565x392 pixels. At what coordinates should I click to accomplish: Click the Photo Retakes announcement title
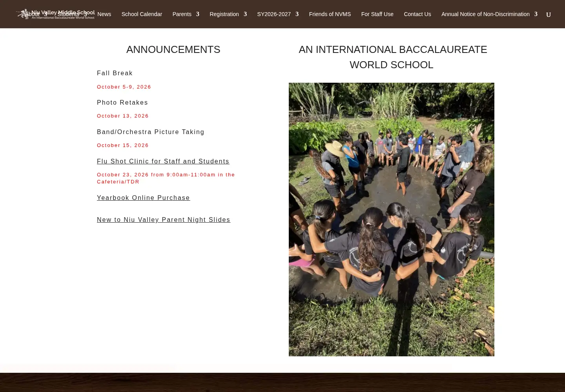(122, 103)
